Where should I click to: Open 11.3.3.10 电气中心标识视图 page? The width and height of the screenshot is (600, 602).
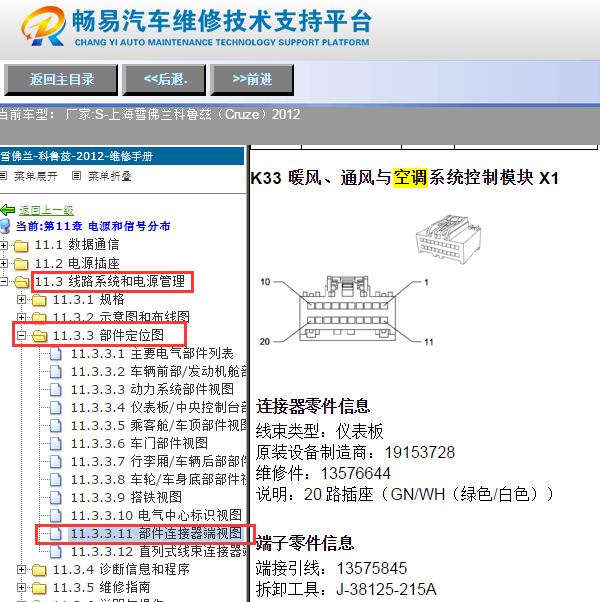click(x=156, y=515)
